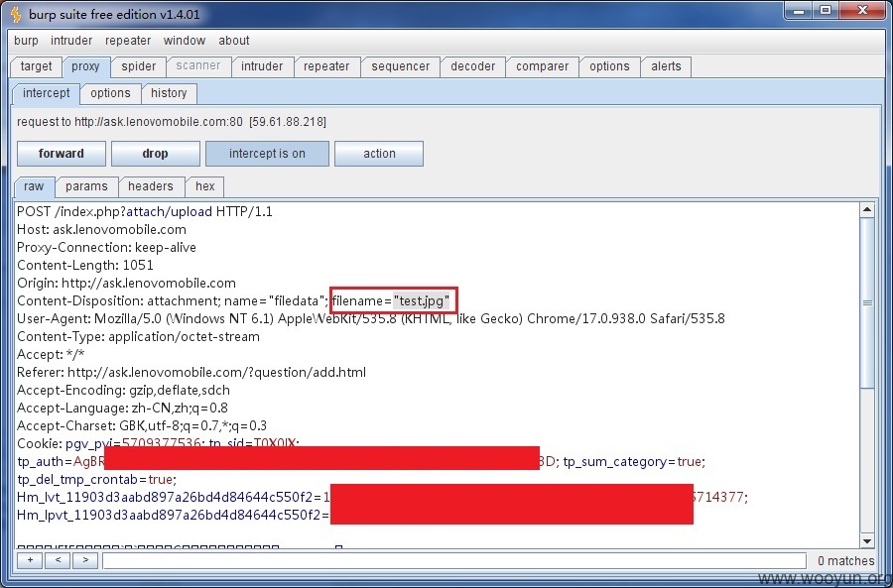
Task: Open the intruder menu in menu bar
Action: (71, 41)
